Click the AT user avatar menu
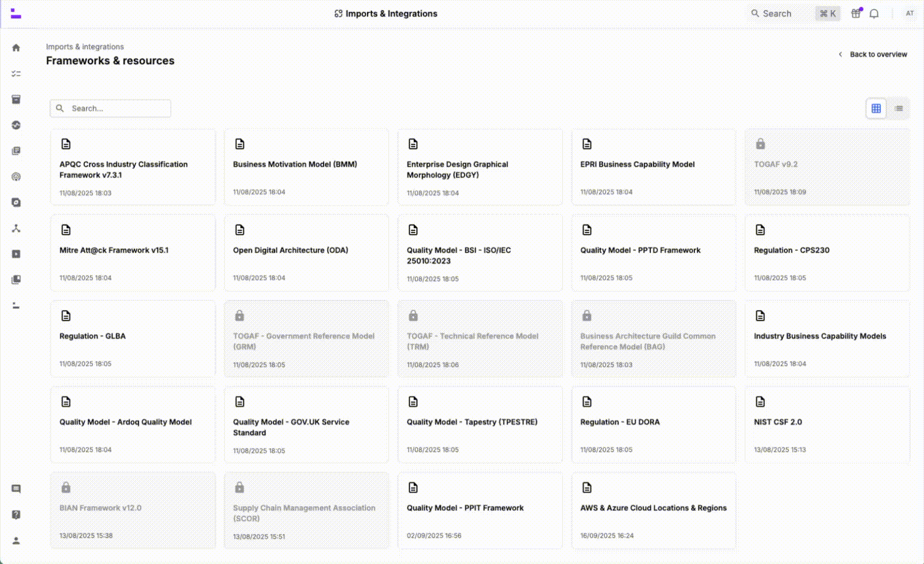The width and height of the screenshot is (924, 564). coord(910,14)
